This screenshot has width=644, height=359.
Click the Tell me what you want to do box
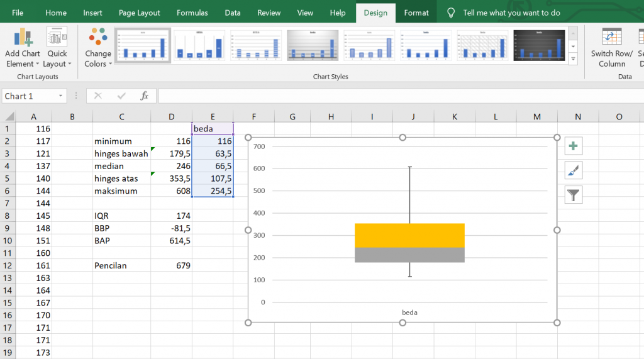click(511, 13)
